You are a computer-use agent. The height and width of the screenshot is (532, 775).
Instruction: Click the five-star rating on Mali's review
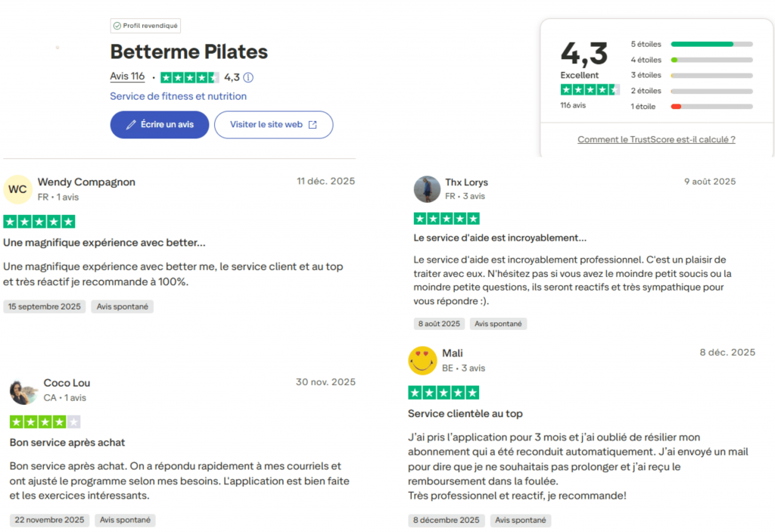444,392
